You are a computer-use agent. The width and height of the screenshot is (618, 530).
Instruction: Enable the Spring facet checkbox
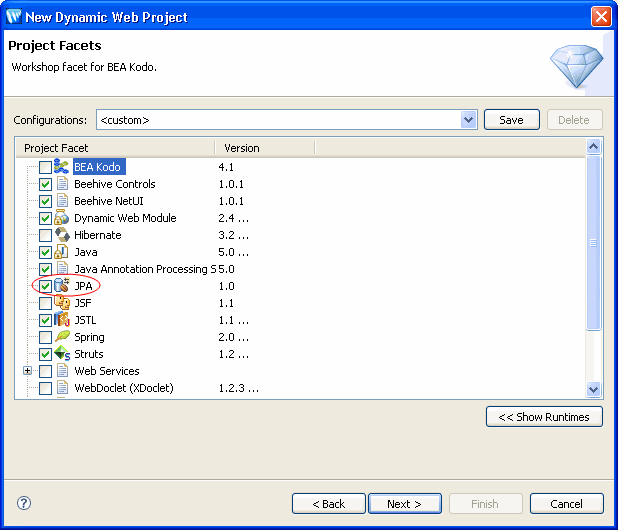45,337
